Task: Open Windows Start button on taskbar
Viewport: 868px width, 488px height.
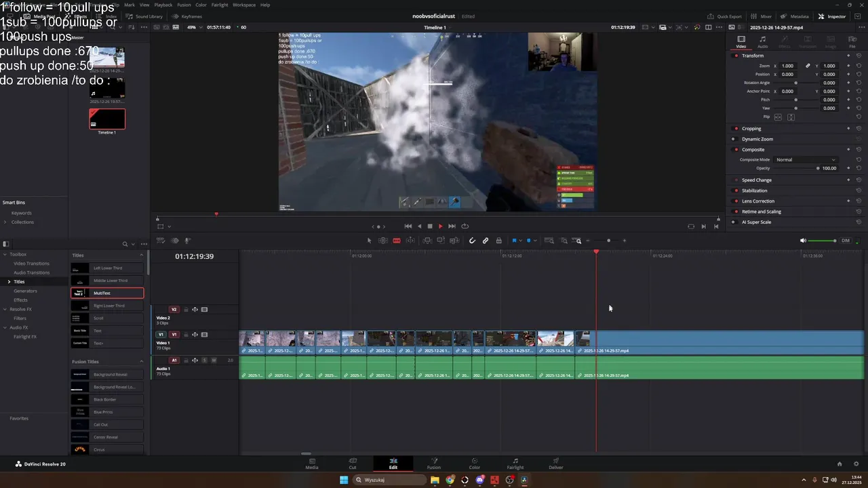Action: pyautogui.click(x=344, y=480)
